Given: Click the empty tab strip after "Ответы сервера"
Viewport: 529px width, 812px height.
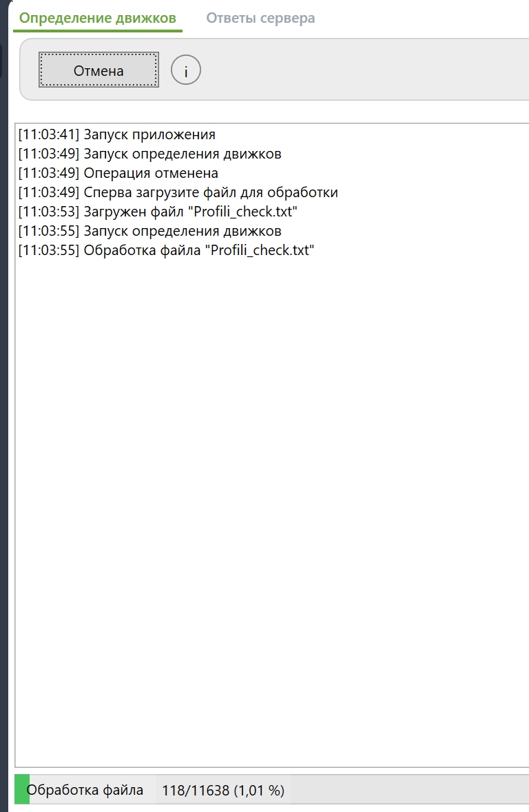Looking at the screenshot, I should (x=422, y=18).
